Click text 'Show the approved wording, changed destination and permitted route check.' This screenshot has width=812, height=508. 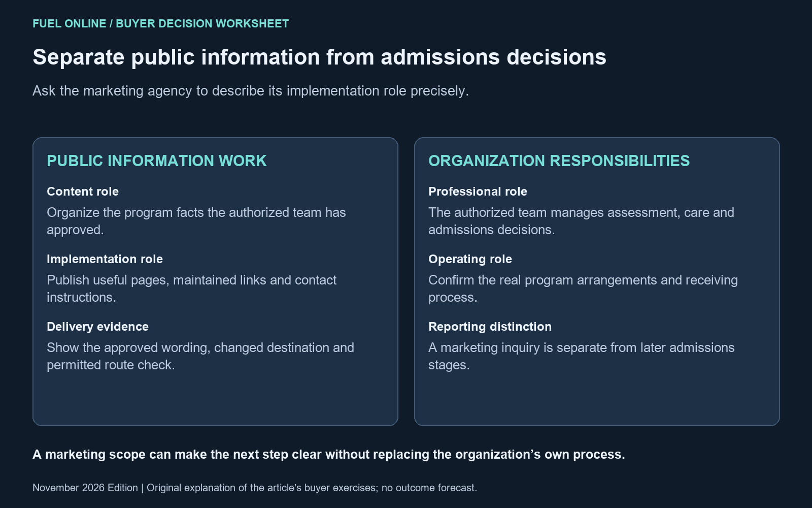tap(200, 356)
